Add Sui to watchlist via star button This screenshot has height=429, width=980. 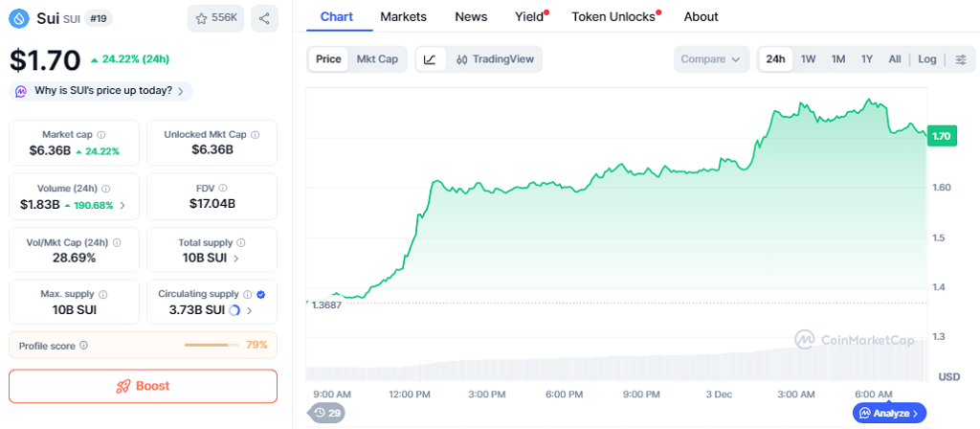216,17
